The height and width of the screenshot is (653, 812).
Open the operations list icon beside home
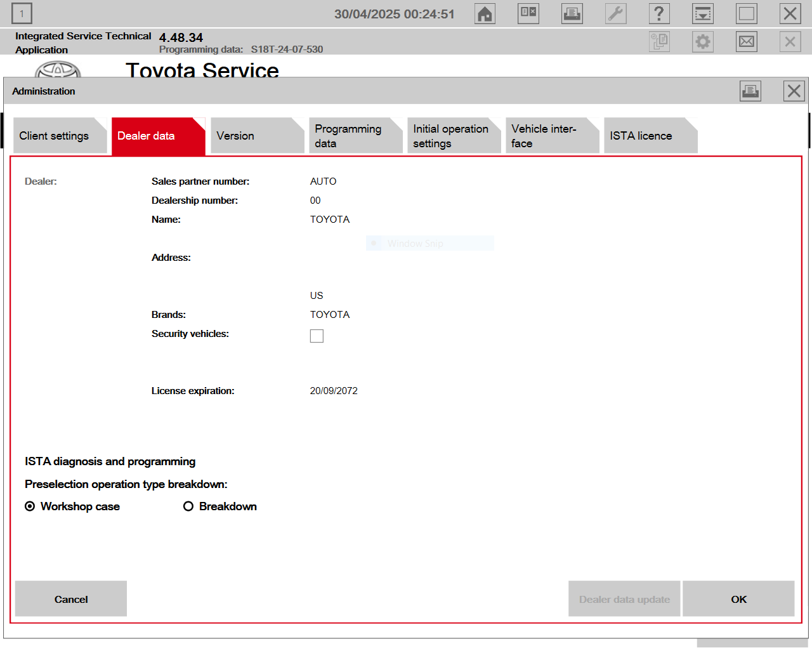(x=528, y=14)
